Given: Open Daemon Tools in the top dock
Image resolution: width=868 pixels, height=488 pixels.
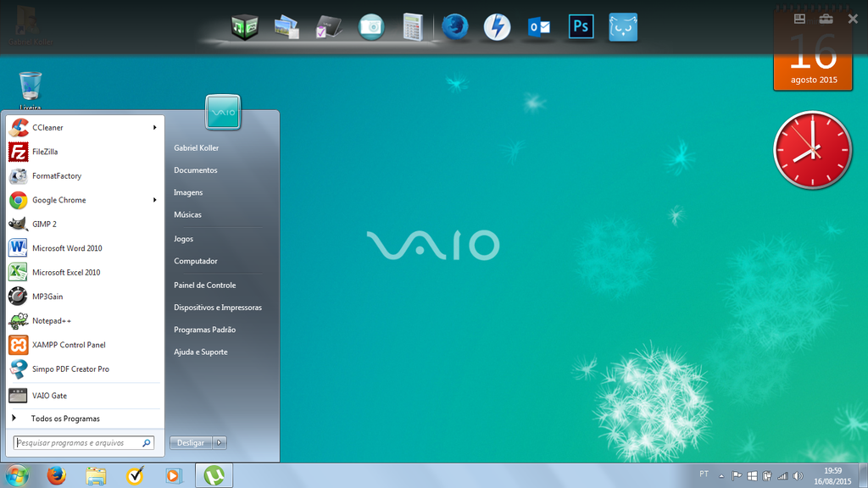Looking at the screenshot, I should tap(497, 26).
